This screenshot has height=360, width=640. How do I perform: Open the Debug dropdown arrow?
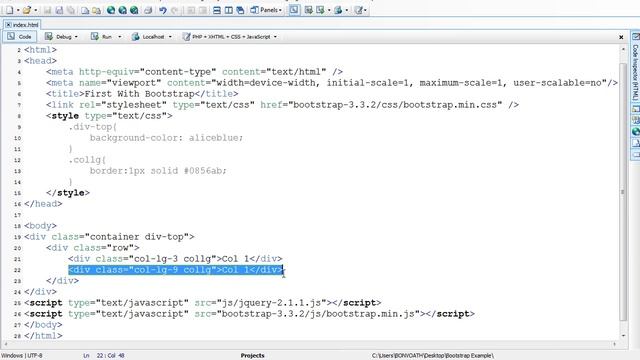click(76, 37)
